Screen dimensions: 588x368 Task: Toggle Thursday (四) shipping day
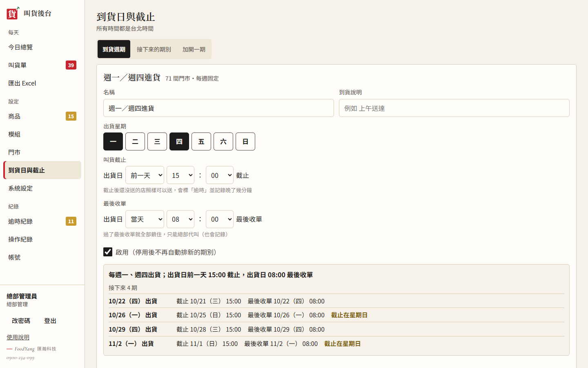point(179,141)
